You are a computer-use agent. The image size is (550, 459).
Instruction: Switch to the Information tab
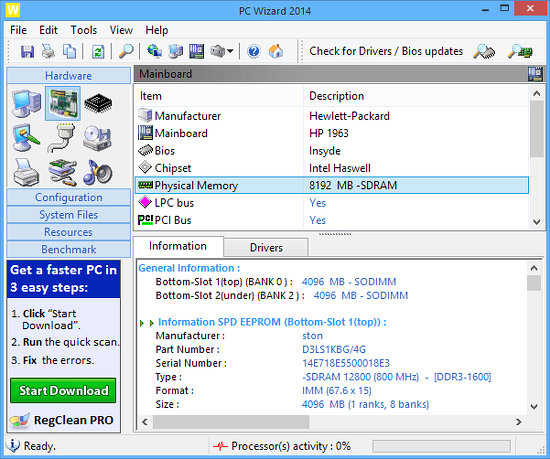(178, 246)
